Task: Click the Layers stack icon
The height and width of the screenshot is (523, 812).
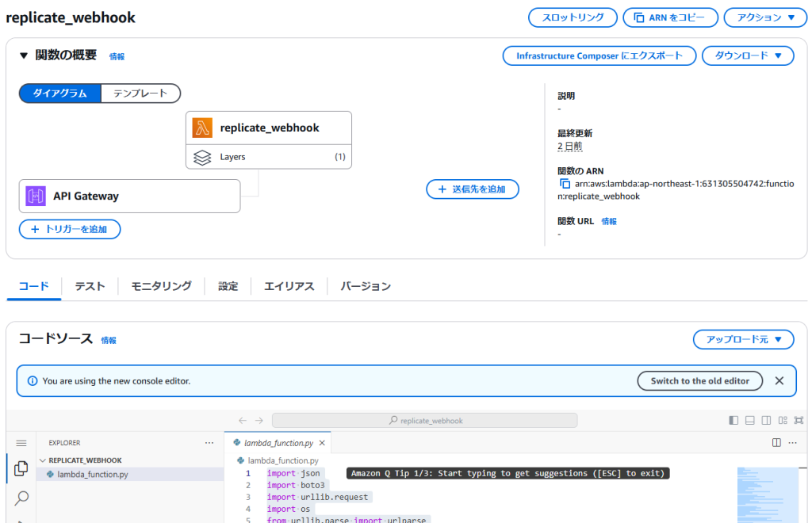Action: tap(202, 157)
